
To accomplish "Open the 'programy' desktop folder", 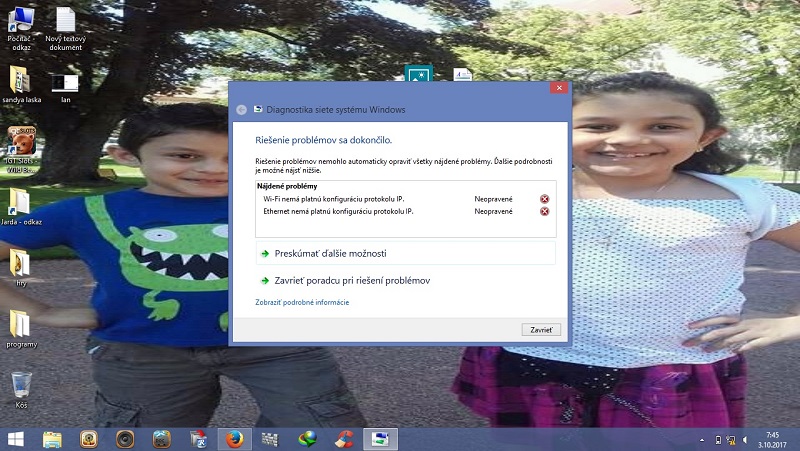I will (20, 325).
